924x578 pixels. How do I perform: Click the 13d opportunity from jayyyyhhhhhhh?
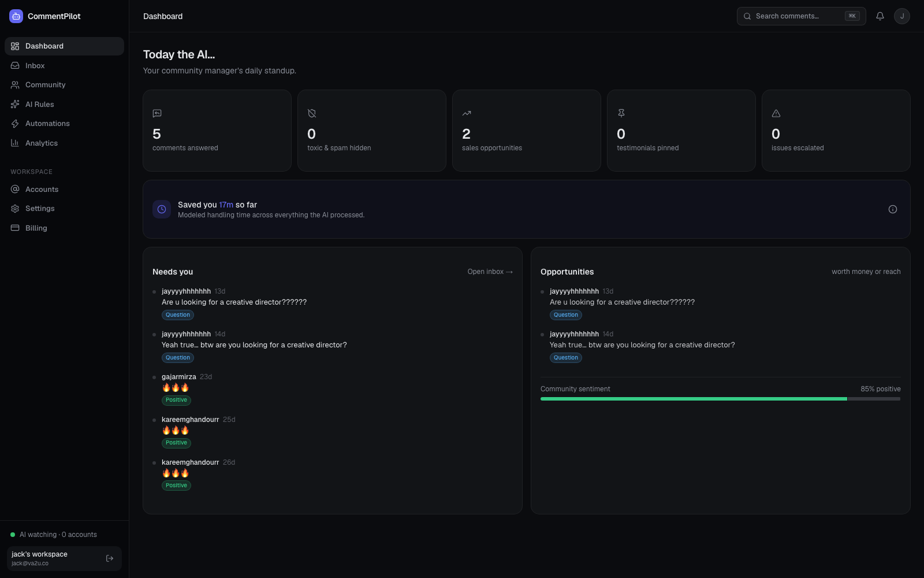pyautogui.click(x=720, y=303)
